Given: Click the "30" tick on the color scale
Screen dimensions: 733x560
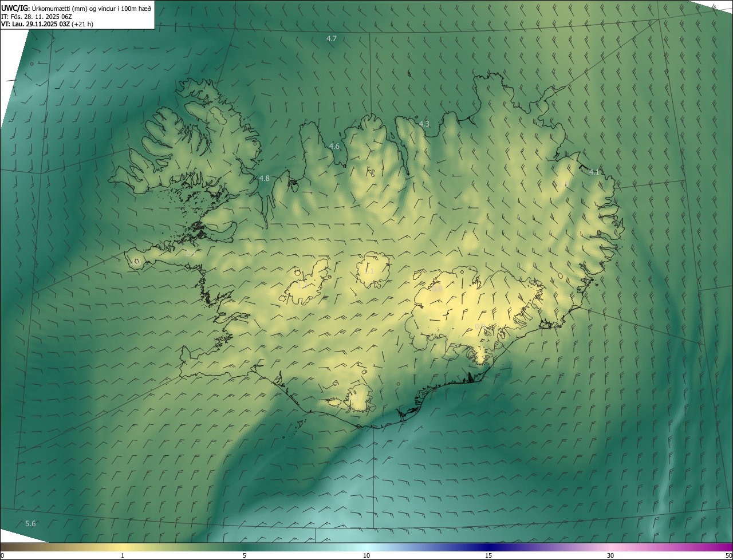Looking at the screenshot, I should click(x=610, y=555).
